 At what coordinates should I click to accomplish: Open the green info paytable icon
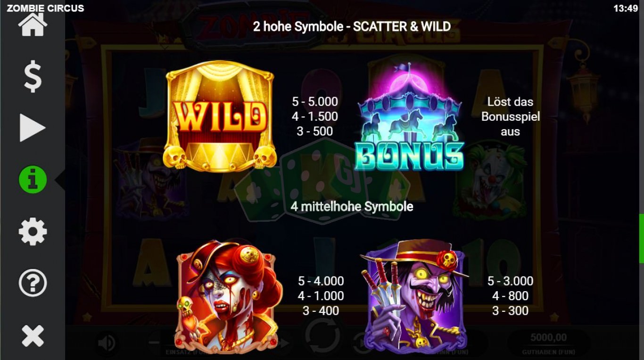tap(33, 179)
